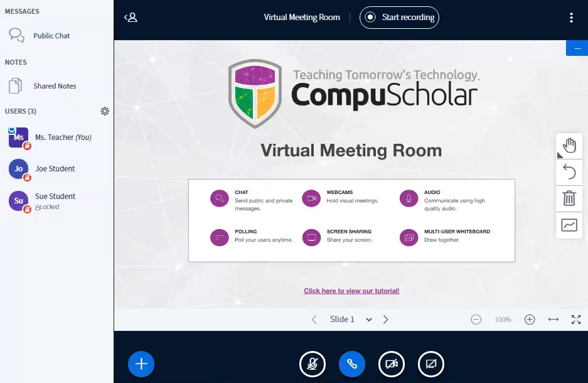Screen dimensions: 588x383
Task: Click the Screen Sharing feature icon on slide
Action: point(311,237)
